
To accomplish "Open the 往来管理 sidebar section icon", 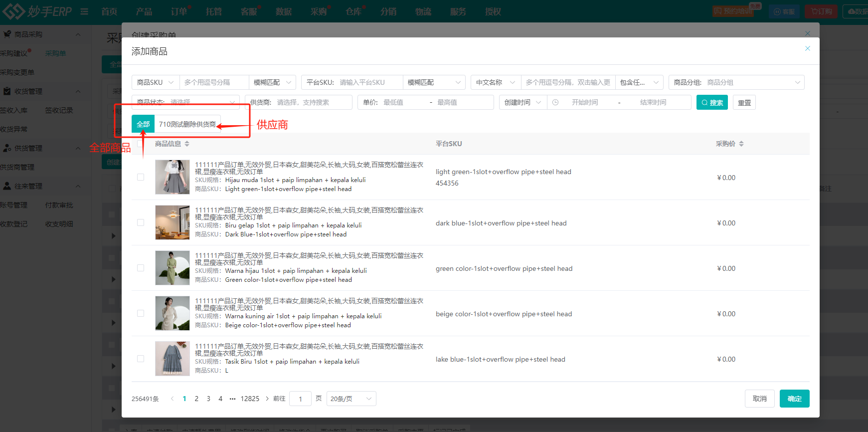I will [x=7, y=186].
